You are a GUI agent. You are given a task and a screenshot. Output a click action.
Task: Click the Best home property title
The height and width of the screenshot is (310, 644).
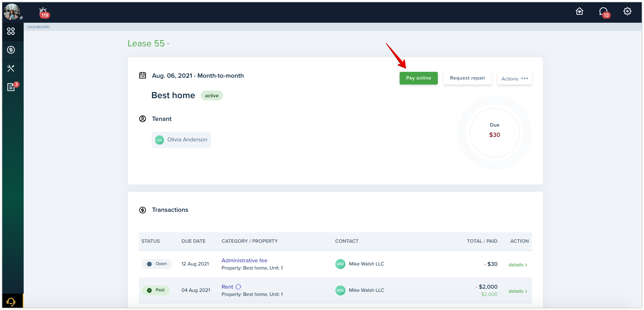(x=173, y=95)
